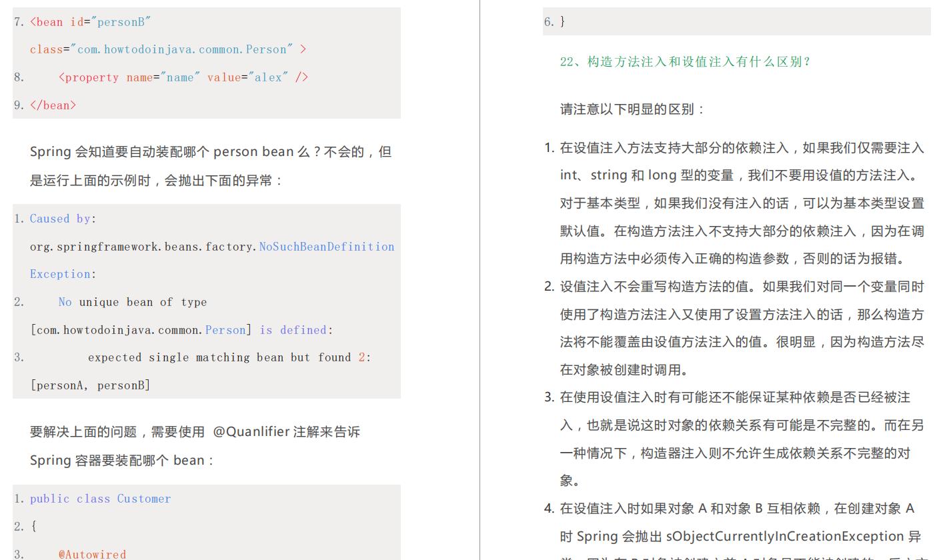The width and height of the screenshot is (939, 560).
Task: Click '[com.howtodoinjava.common.Person] is defined:' line
Action: click(181, 330)
